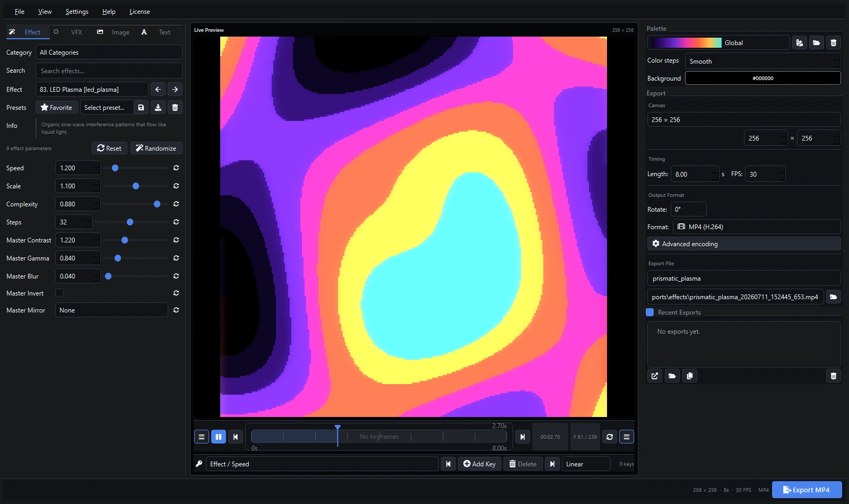Viewport: 849px width, 504px height.
Task: Go to next keyframe button
Action: coord(552,464)
